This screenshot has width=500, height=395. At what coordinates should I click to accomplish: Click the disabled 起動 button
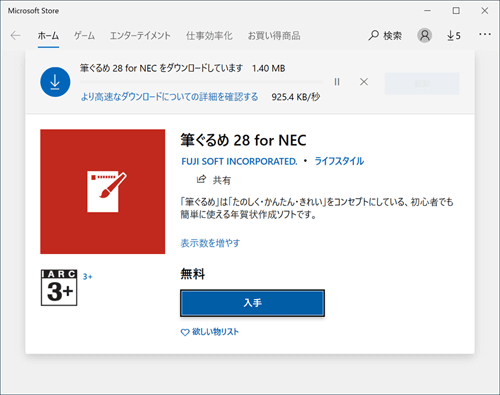click(x=422, y=83)
